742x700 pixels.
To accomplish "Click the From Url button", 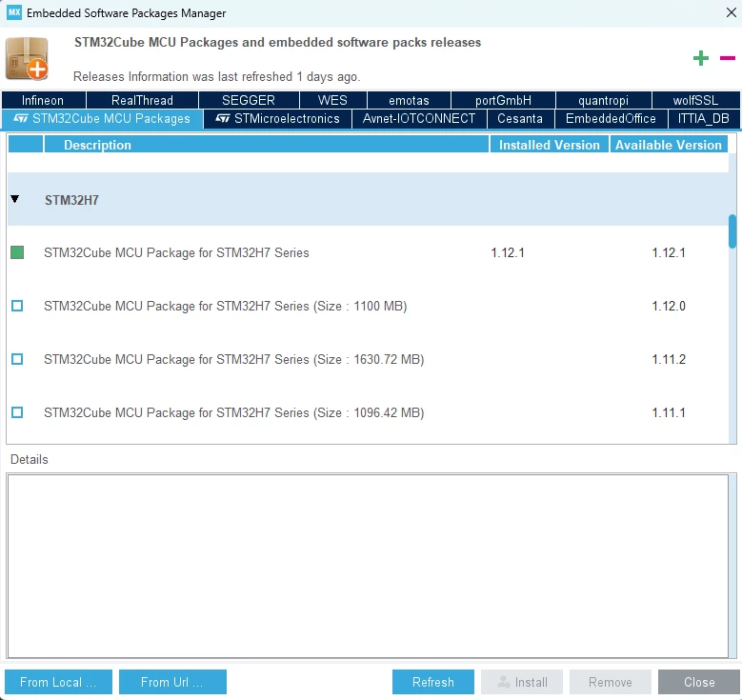I will [172, 682].
